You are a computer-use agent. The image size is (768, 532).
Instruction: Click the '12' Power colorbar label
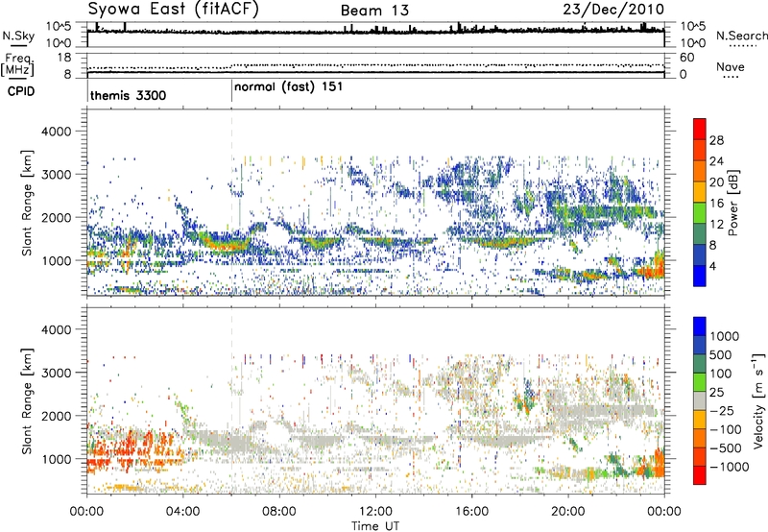pyautogui.click(x=716, y=224)
